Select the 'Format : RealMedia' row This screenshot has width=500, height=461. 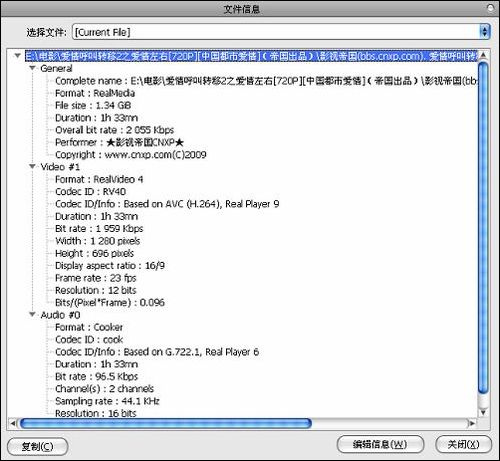(x=95, y=93)
